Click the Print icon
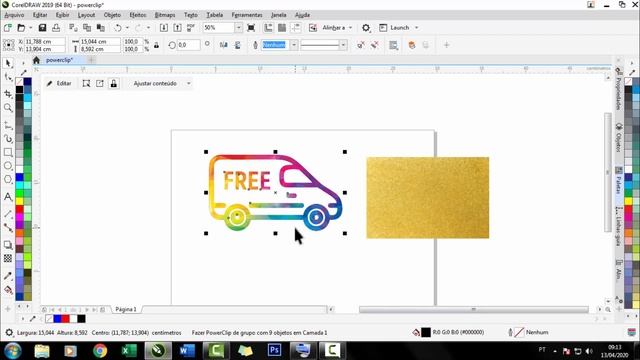Screen dimensions: 640x360 tap(56, 28)
